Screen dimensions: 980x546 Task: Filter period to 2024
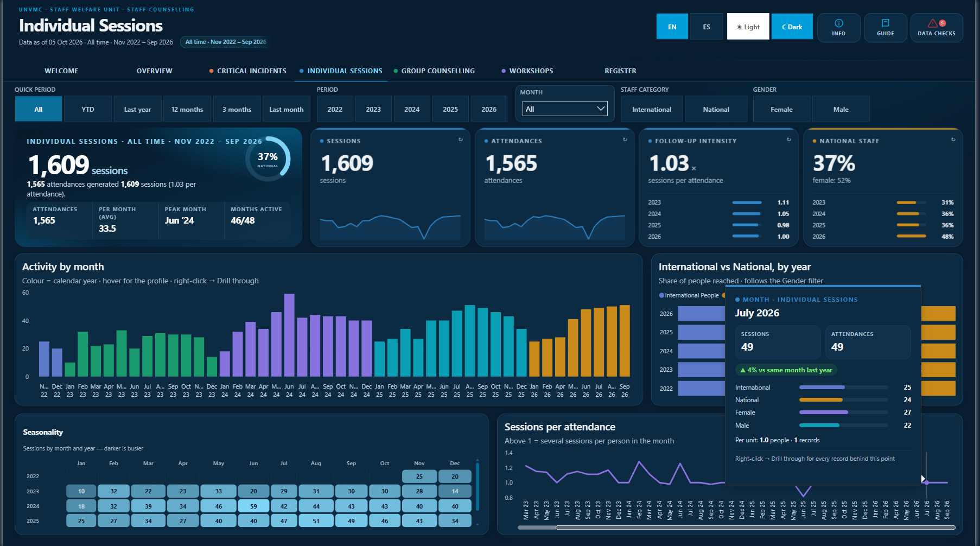(412, 109)
